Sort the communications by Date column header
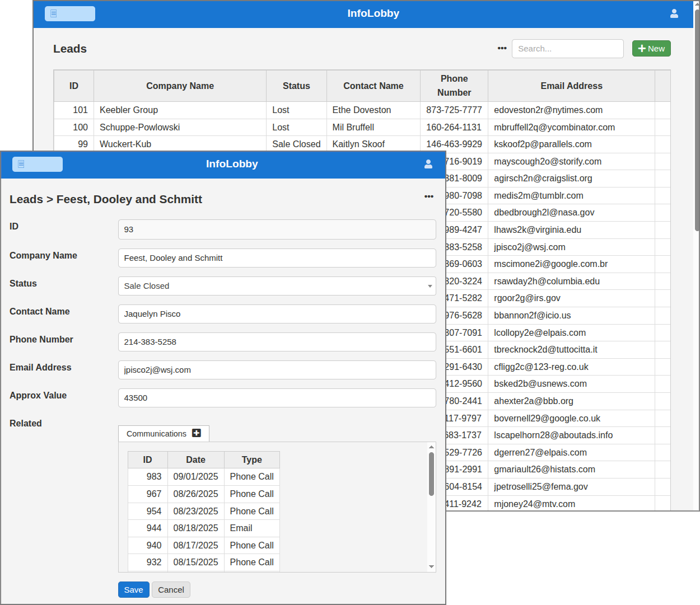Image resolution: width=700 pixels, height=605 pixels. tap(195, 459)
